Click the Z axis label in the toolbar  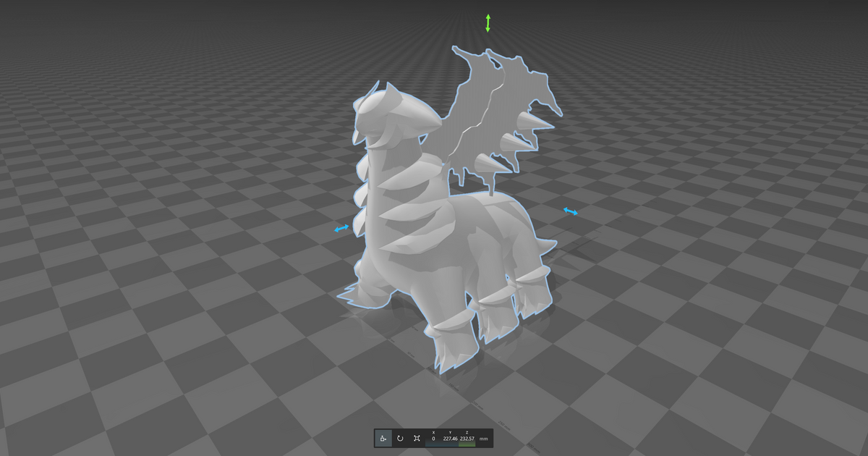[x=467, y=433]
